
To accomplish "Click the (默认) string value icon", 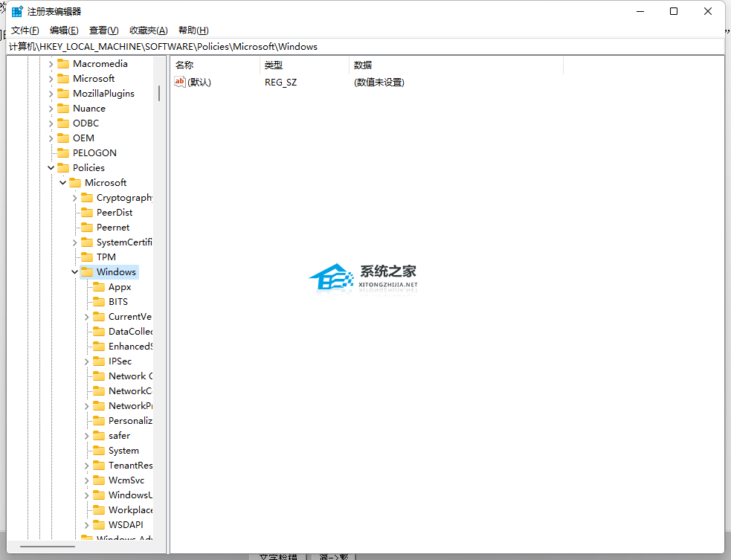I will click(x=180, y=82).
